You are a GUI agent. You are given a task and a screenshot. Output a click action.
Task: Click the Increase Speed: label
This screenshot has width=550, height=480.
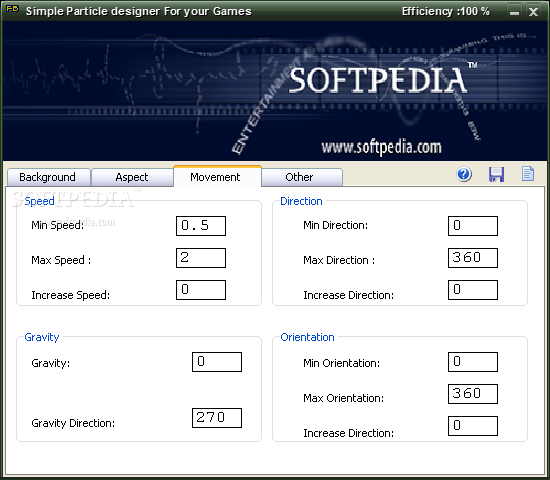[71, 295]
